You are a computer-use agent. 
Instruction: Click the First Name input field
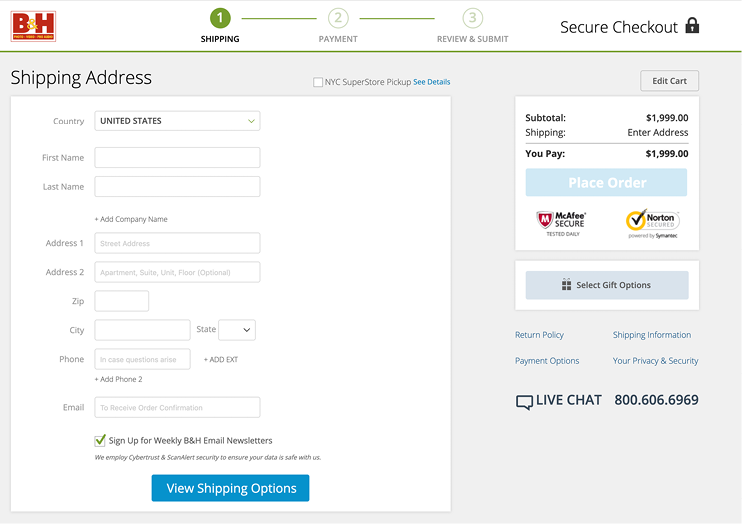point(177,158)
